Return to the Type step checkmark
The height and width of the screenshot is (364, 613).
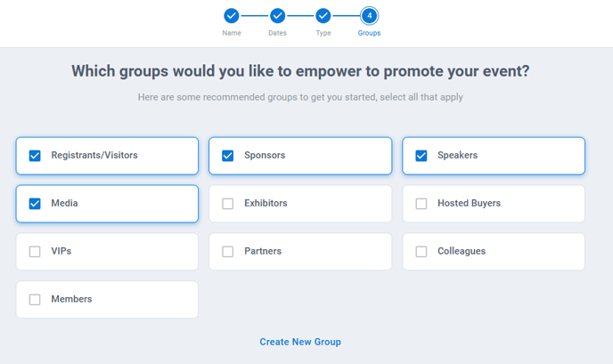tap(323, 16)
